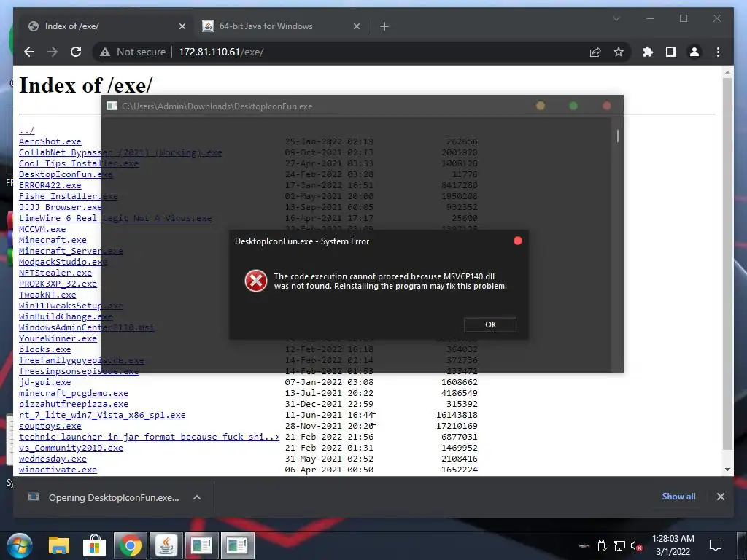Open the YoureWinner.exe link
The width and height of the screenshot is (747, 560).
[x=58, y=338]
